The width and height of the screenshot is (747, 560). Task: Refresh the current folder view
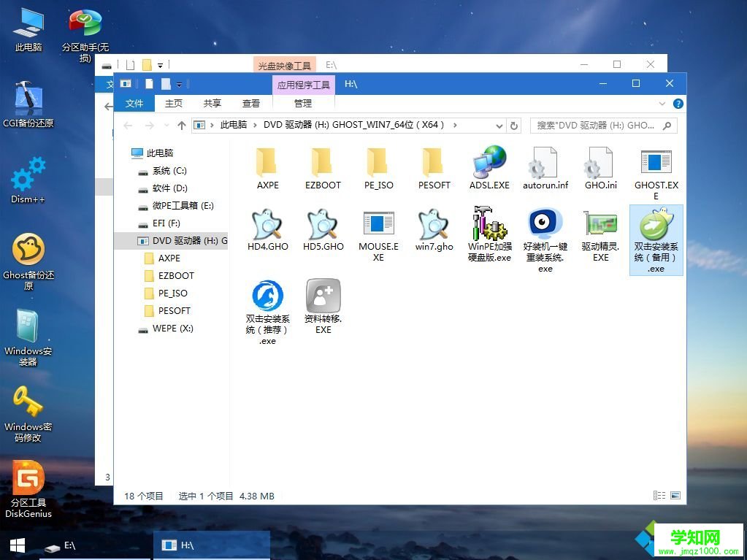point(515,126)
